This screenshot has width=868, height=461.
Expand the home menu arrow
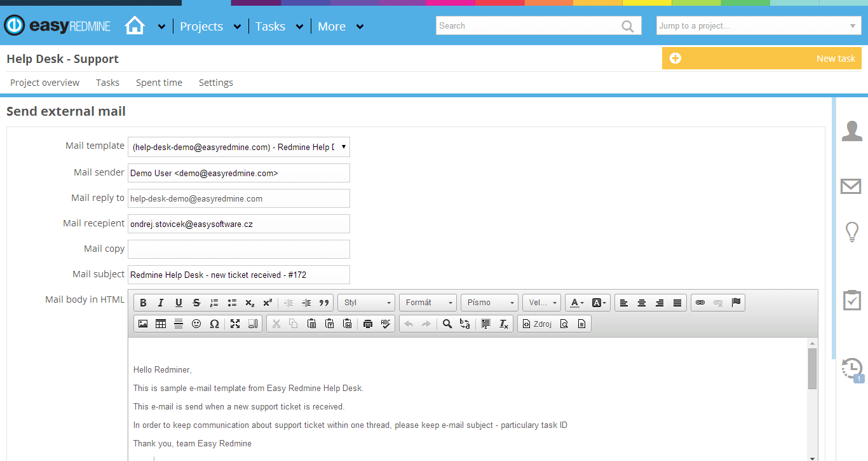(161, 27)
